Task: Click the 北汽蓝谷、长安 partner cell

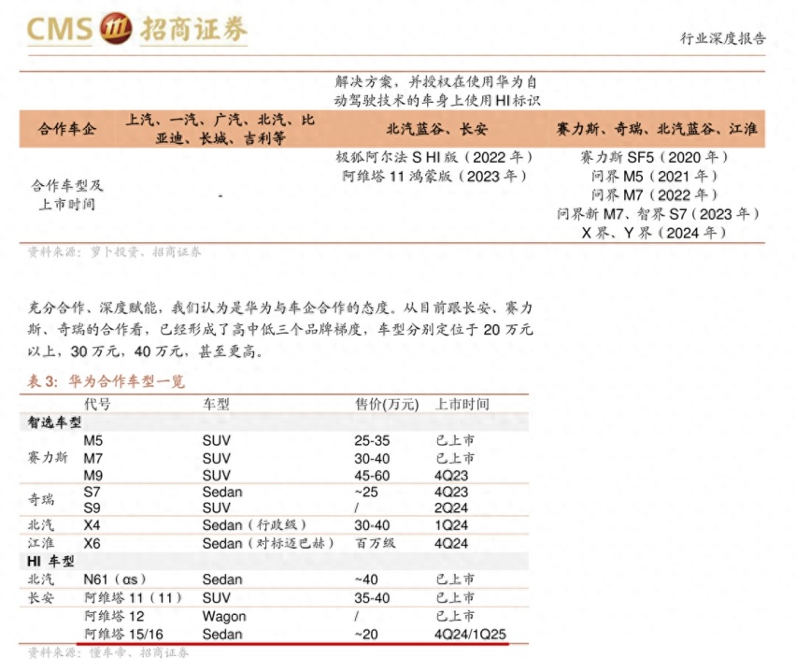Action: tap(437, 129)
